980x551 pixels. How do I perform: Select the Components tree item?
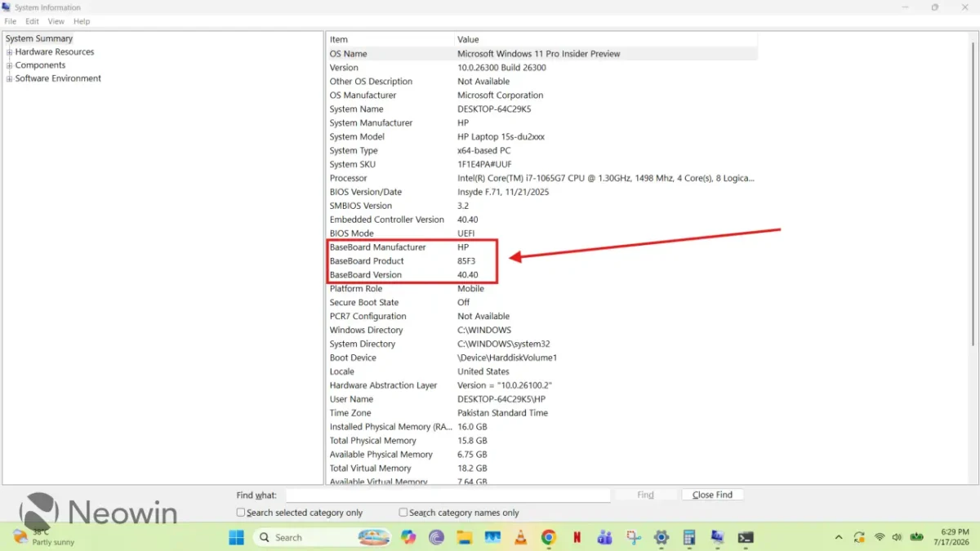pos(40,65)
